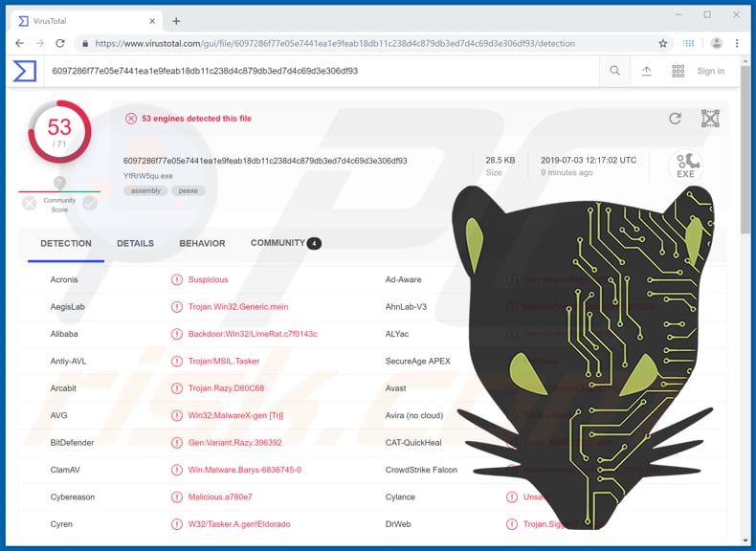
Task: Click the 28.5 KB size value
Action: [x=500, y=160]
